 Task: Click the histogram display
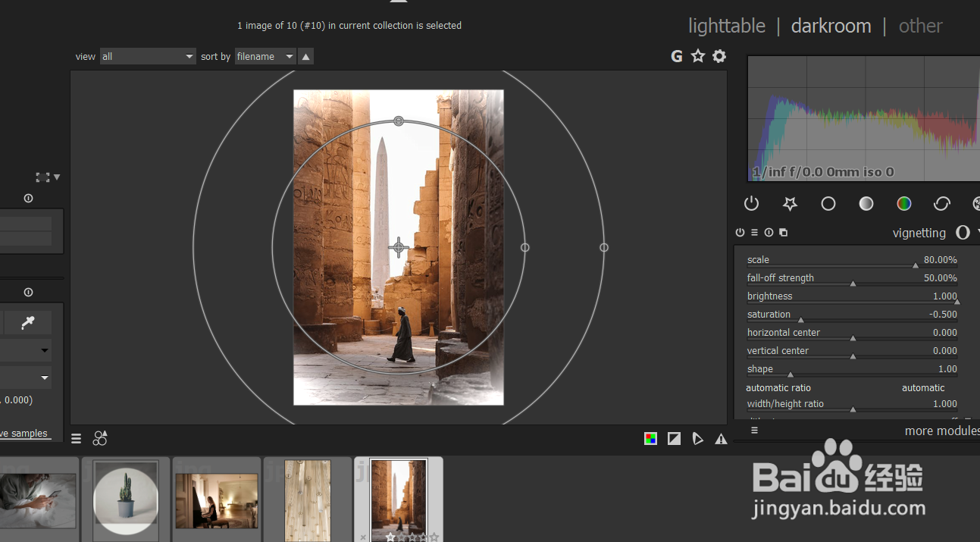863,118
